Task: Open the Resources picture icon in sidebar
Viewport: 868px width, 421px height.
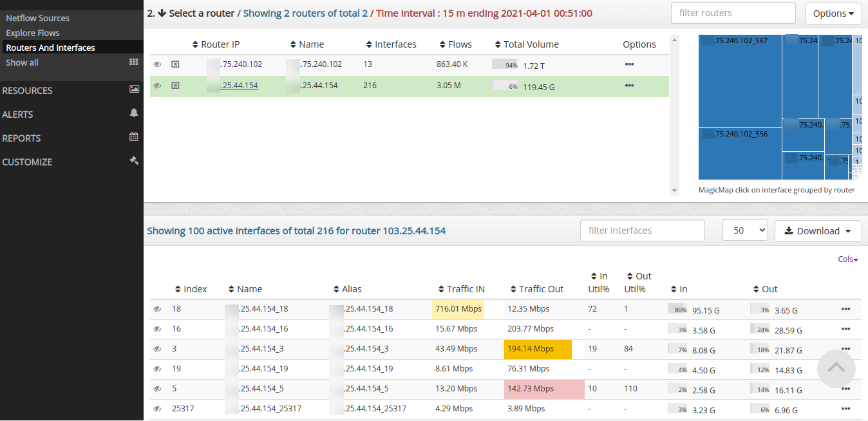Action: [134, 89]
